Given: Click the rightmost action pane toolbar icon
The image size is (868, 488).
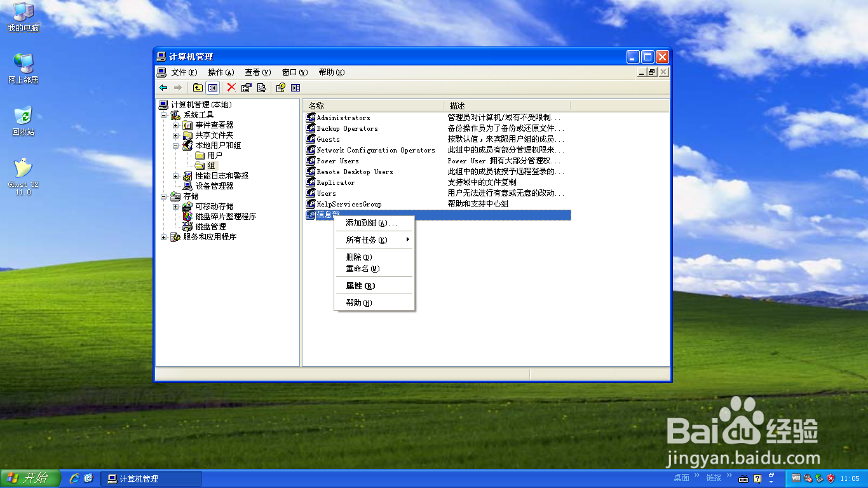Looking at the screenshot, I should [295, 88].
